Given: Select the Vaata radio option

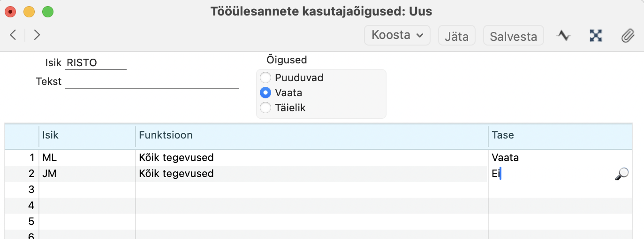Looking at the screenshot, I should 265,93.
